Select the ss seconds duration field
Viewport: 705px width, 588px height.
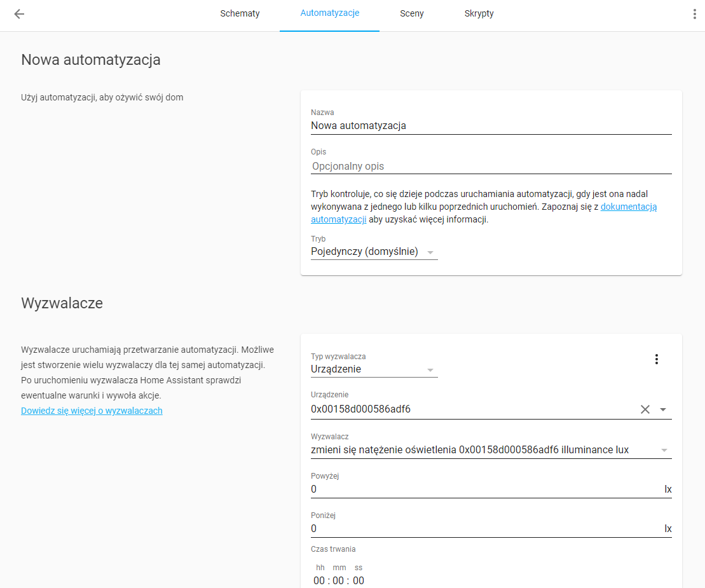[x=359, y=580]
